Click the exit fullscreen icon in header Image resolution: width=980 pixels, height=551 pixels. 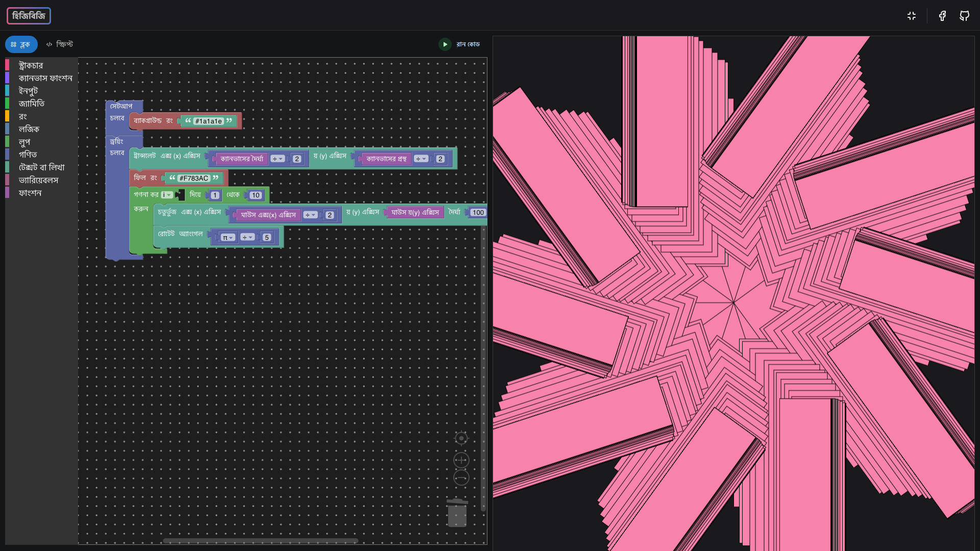[912, 16]
